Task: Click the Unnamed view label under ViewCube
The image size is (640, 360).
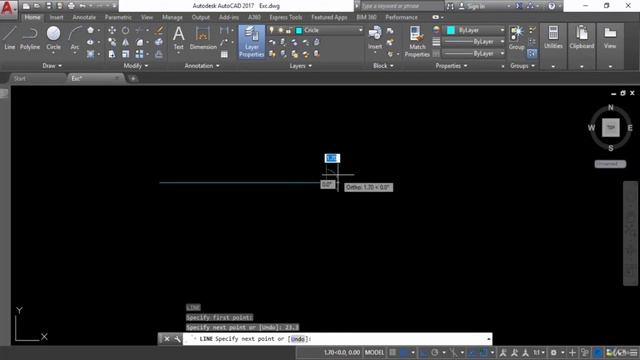Action: pyautogui.click(x=610, y=164)
